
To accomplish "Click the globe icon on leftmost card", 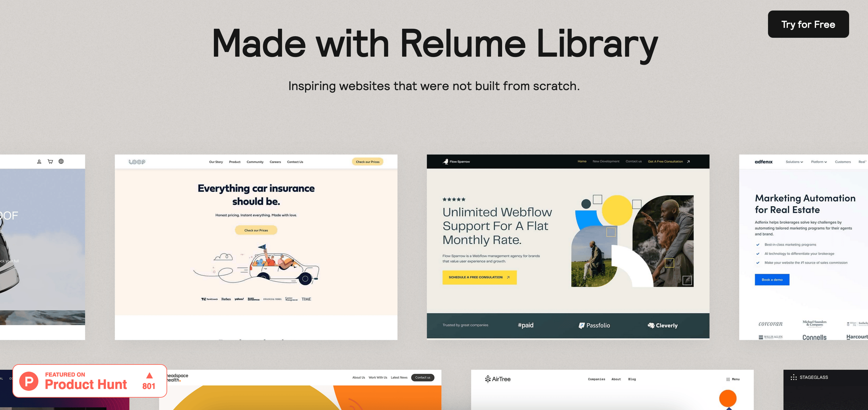I will coord(61,161).
